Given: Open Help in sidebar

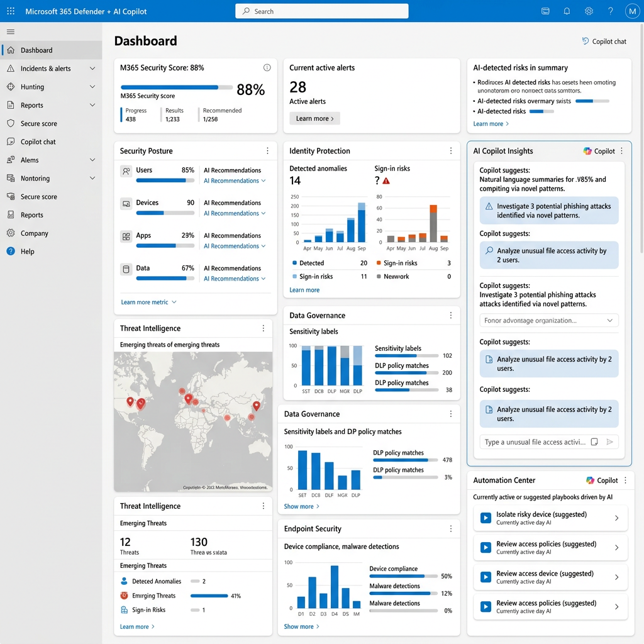Looking at the screenshot, I should click(51, 252).
